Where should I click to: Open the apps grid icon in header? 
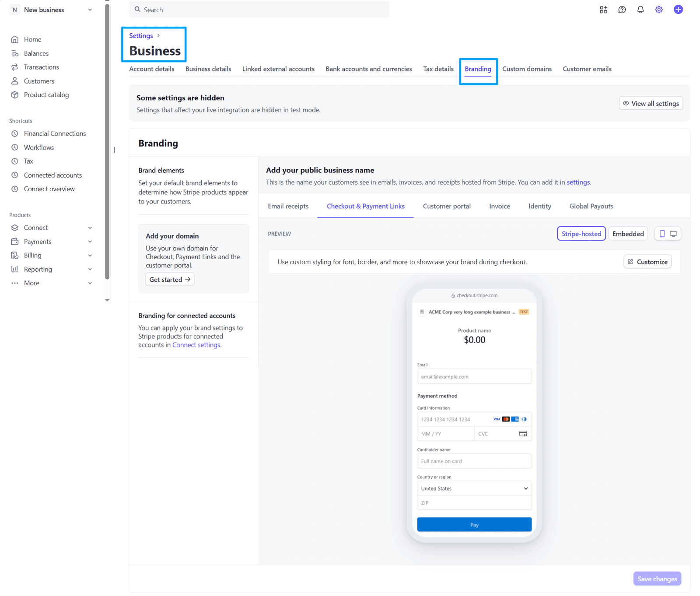[x=603, y=10]
